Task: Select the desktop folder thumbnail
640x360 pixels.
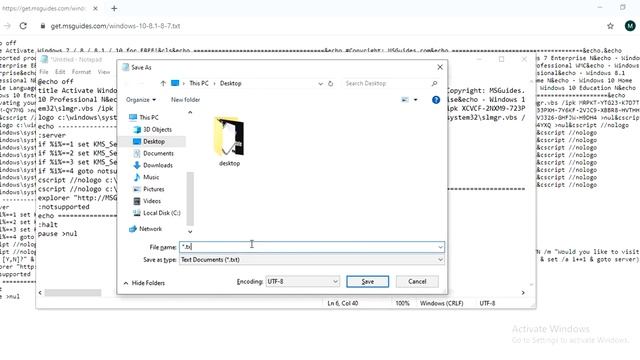Action: pos(229,141)
